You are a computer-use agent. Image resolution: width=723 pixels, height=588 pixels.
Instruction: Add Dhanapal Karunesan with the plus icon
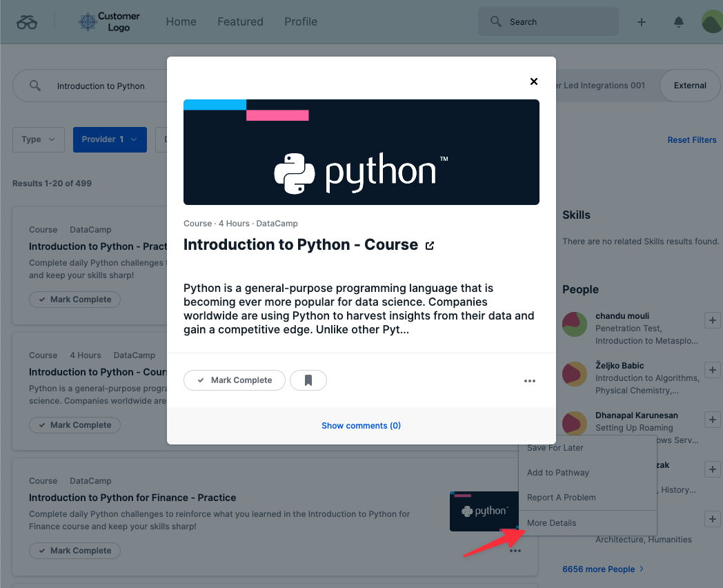point(713,420)
